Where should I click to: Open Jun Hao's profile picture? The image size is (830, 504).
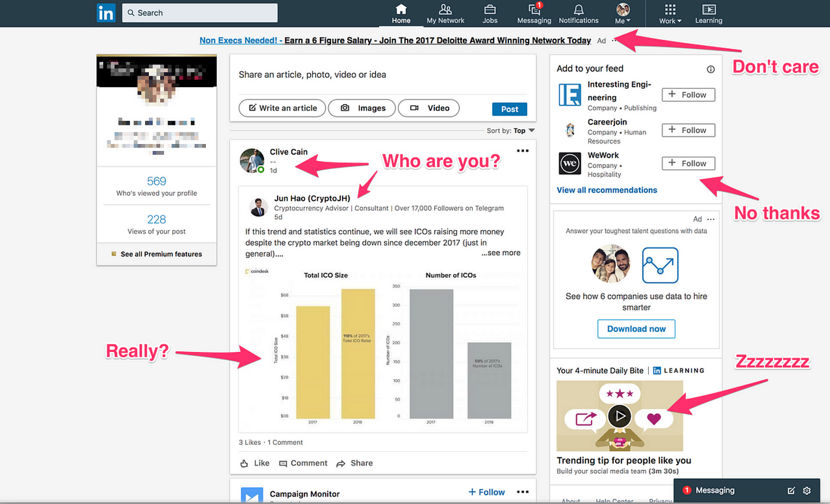click(x=259, y=207)
